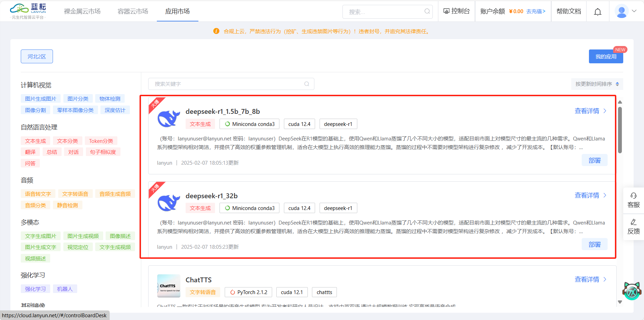Click the ChatTTS app thumbnail
The image size is (644, 320).
169,286
